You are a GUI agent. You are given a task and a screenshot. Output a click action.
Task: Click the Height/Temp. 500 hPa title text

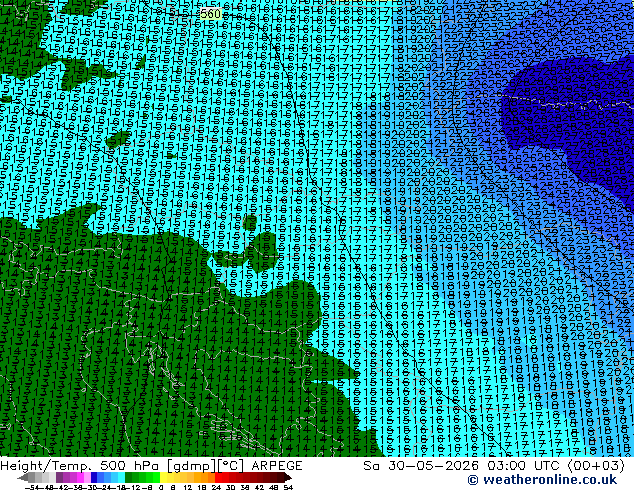(81, 466)
